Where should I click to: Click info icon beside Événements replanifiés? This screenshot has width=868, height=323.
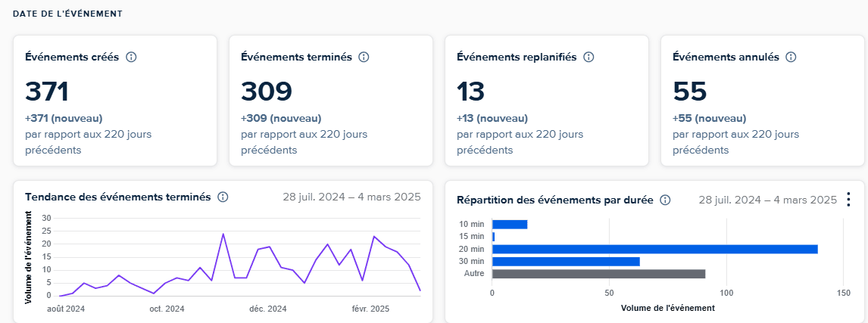[589, 57]
